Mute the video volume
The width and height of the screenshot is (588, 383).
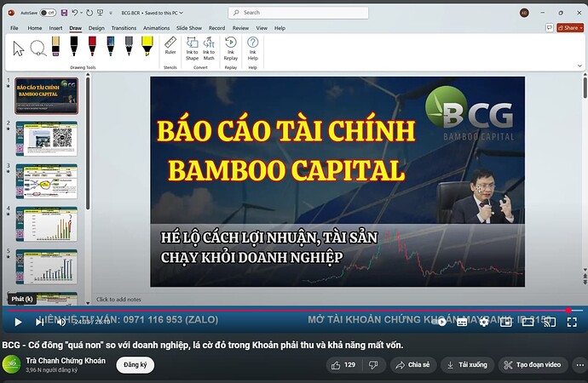61,322
